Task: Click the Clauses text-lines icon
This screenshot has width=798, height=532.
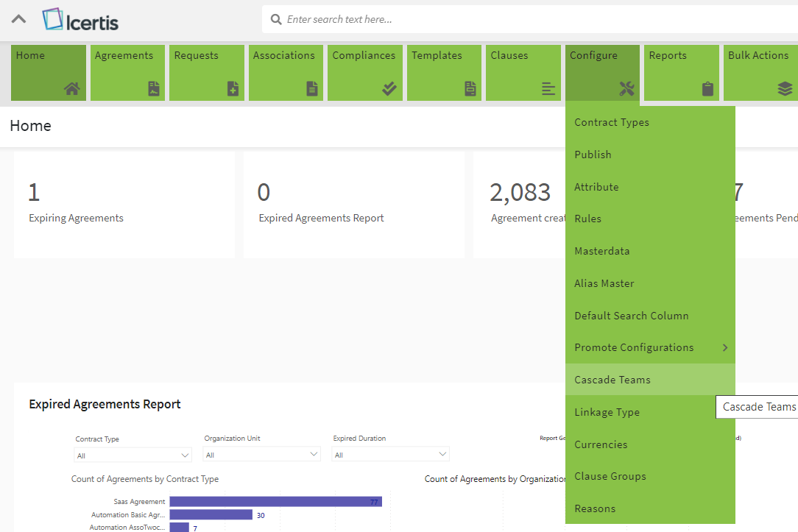Action: point(548,89)
